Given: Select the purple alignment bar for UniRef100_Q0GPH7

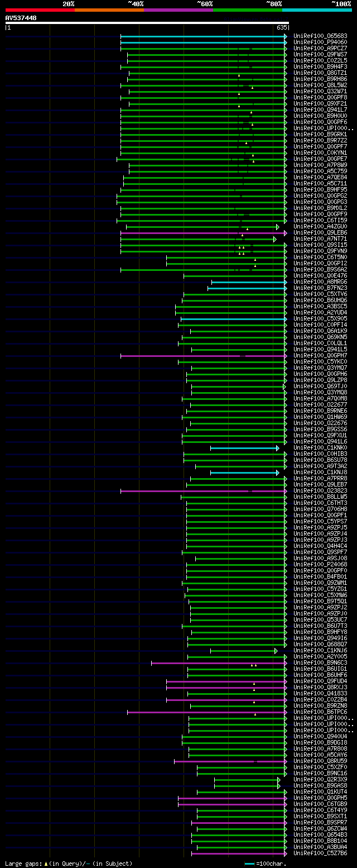Looking at the screenshot, I should (204, 356).
